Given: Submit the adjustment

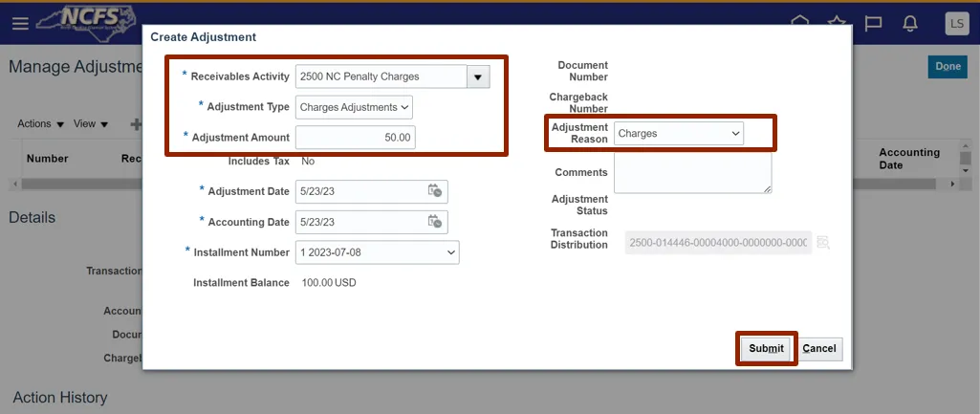Looking at the screenshot, I should pyautogui.click(x=766, y=348).
